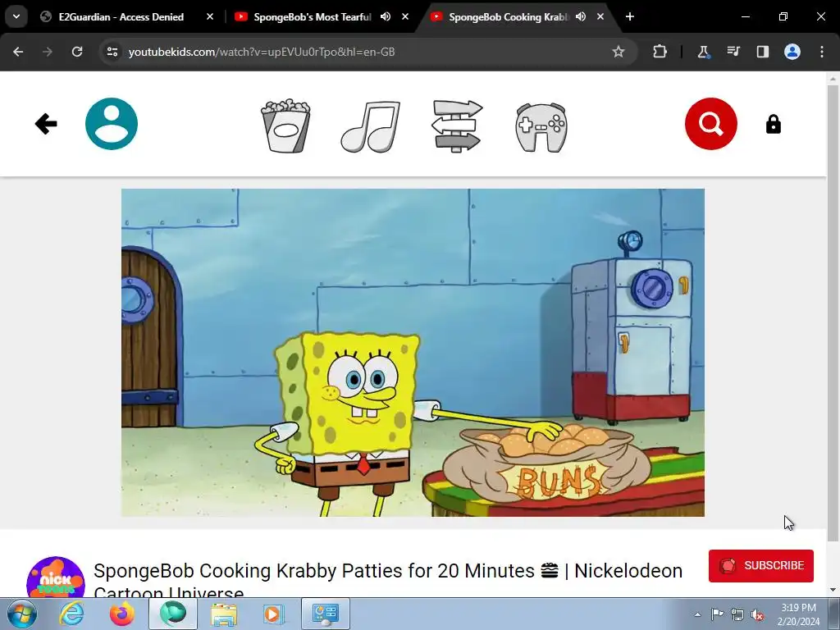Viewport: 840px width, 630px height.
Task: Select the SpongeBob Cooking Krabby tab
Action: [507, 17]
